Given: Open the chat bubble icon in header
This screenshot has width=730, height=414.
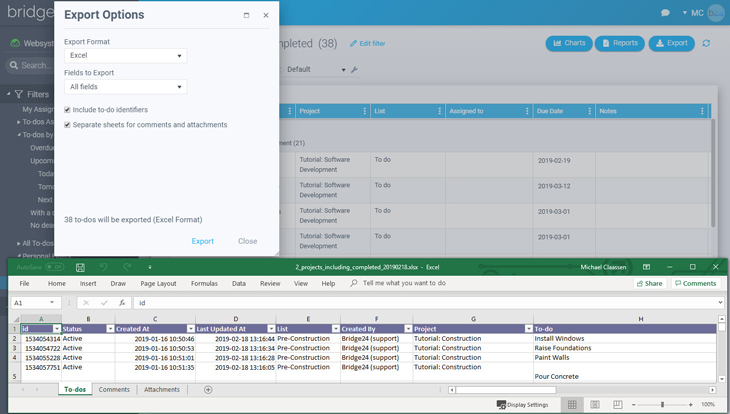Looking at the screenshot, I should [x=665, y=13].
